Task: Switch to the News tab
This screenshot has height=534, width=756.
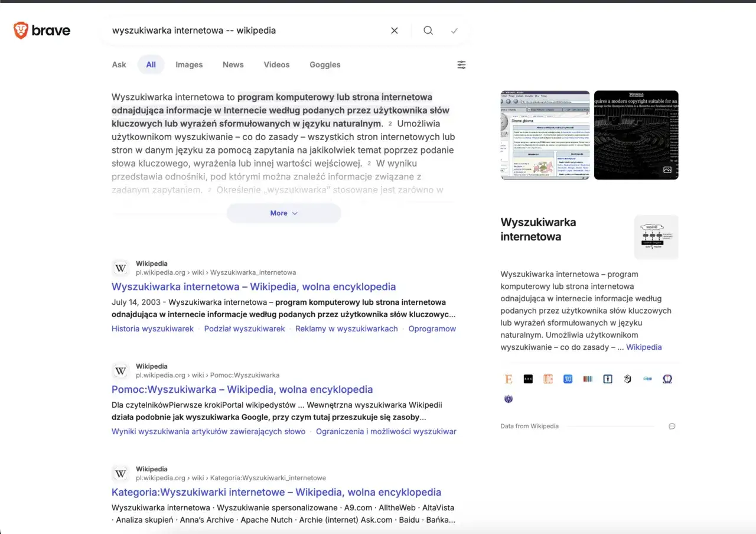Action: [x=233, y=65]
